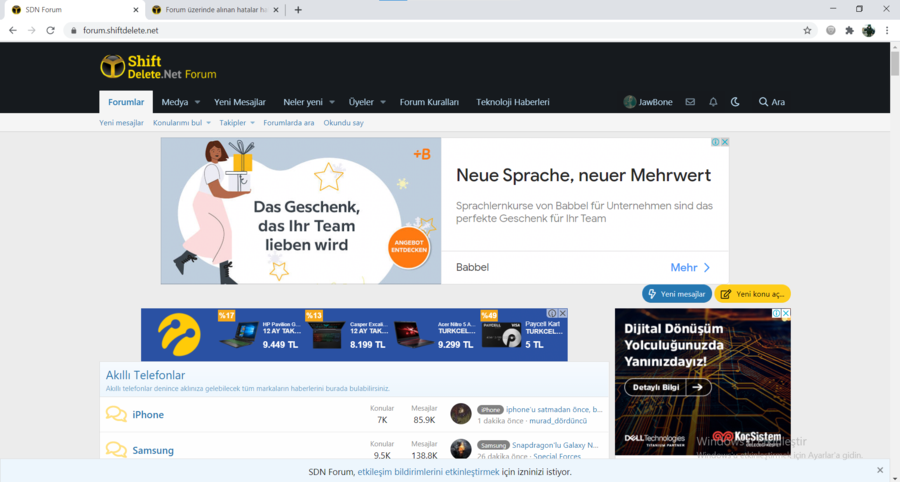Open Teknoloji Haberleri link
Viewport: 900px width, 482px height.
[513, 102]
